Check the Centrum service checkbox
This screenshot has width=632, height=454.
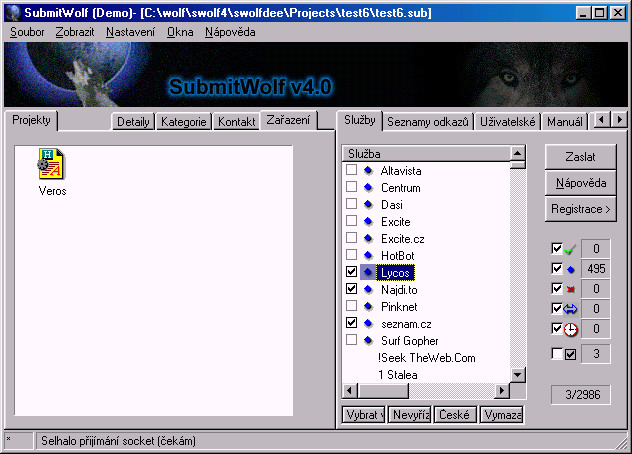tap(351, 187)
